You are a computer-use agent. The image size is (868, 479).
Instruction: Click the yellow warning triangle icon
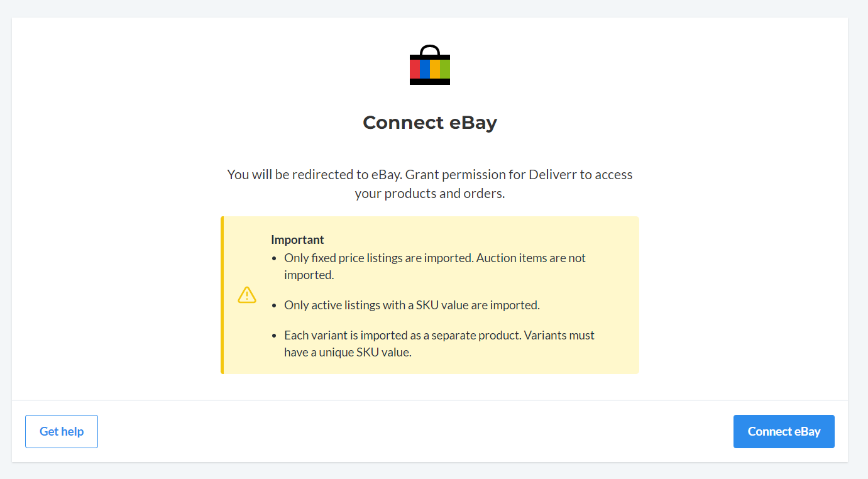click(x=247, y=295)
